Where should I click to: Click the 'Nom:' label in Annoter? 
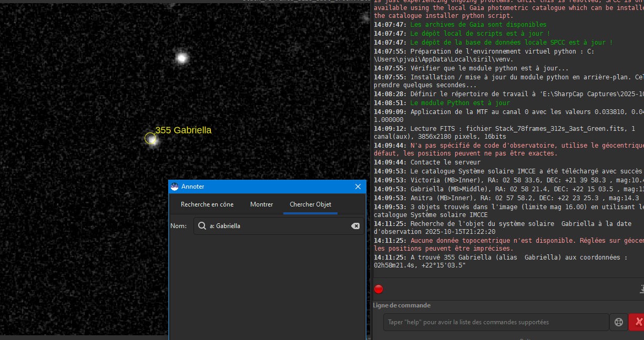point(179,226)
